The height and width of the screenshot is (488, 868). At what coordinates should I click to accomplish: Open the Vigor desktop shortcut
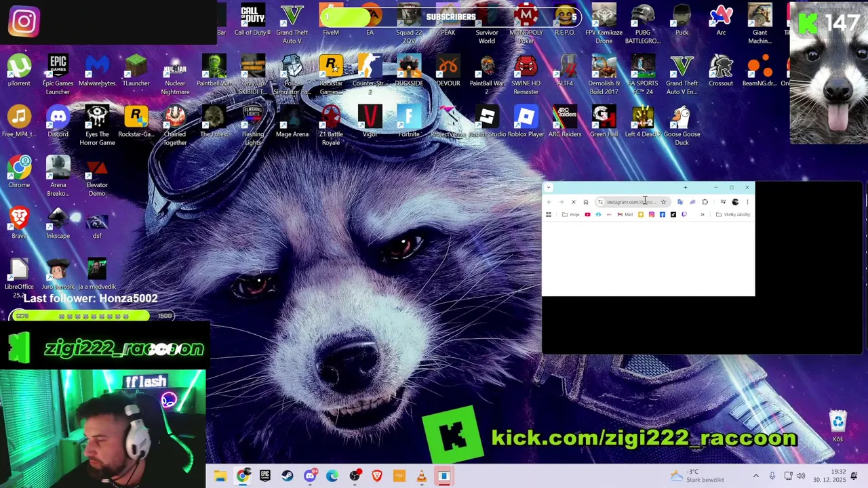(370, 122)
